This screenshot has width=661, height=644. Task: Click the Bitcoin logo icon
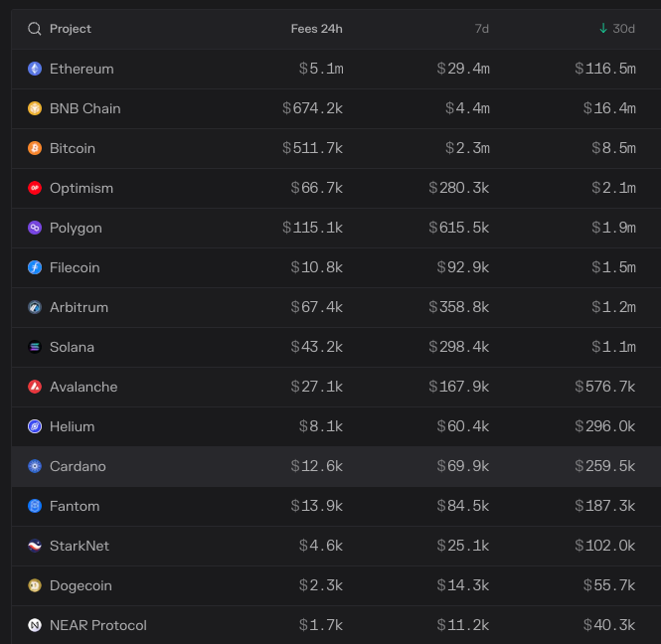click(x=35, y=148)
